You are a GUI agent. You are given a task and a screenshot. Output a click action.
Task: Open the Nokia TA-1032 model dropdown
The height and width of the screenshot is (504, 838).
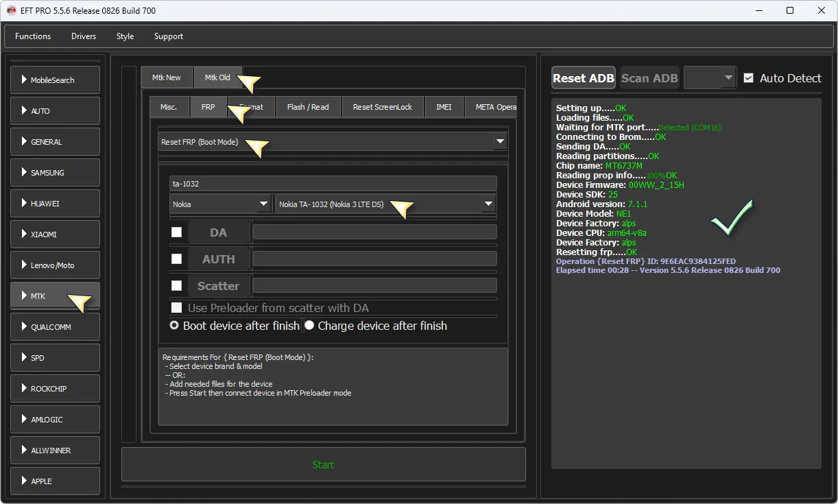point(385,204)
